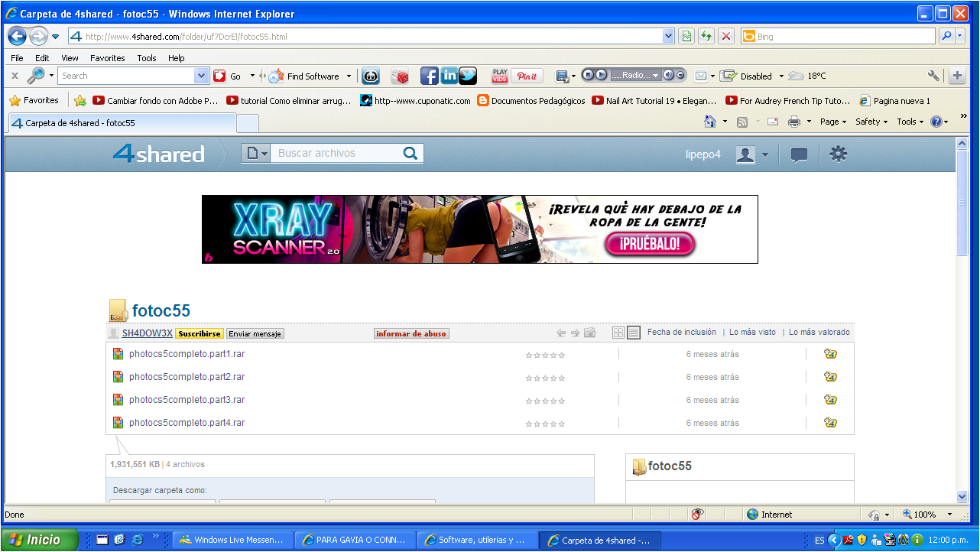The width and height of the screenshot is (980, 552).
Task: Open the file type dropdown beside Buscar archivos
Action: (x=255, y=154)
